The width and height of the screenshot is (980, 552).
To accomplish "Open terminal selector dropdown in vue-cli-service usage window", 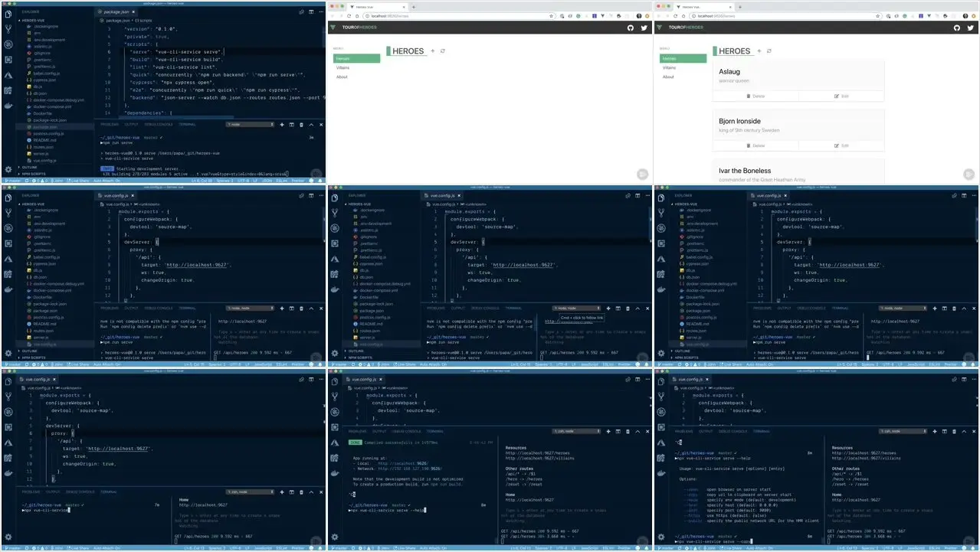I will tap(903, 431).
